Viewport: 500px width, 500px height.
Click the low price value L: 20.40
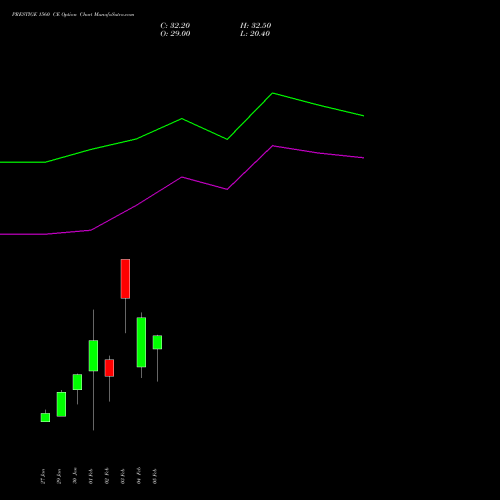(x=255, y=34)
